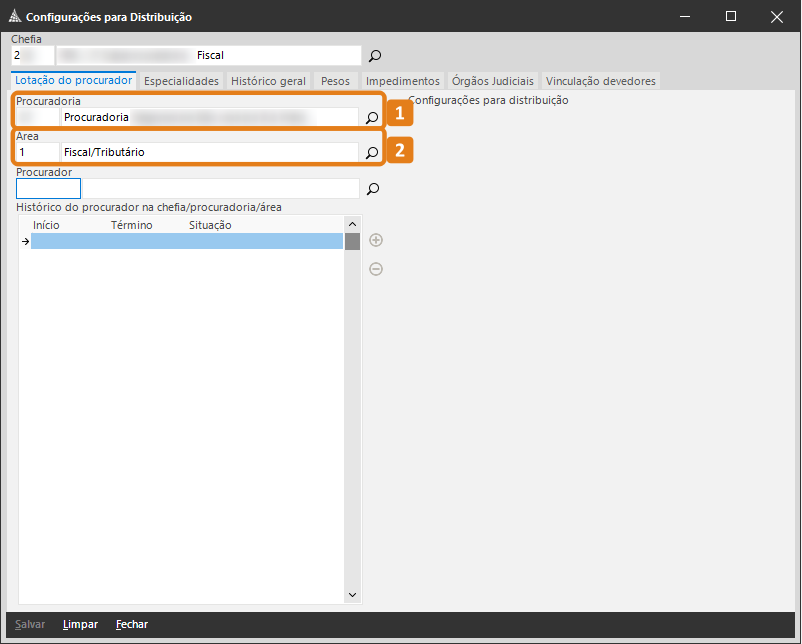Click the Área search magnifier icon
This screenshot has height=644, width=802.
(371, 153)
